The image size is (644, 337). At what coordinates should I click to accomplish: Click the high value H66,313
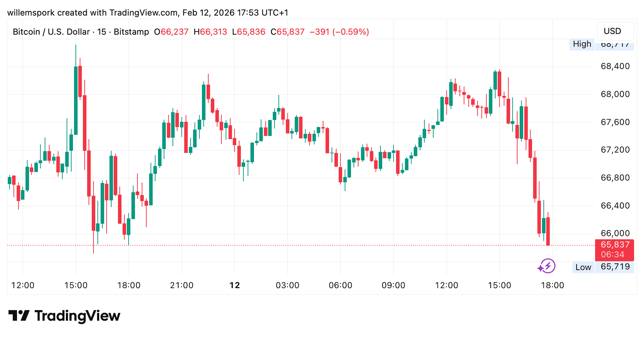[x=210, y=32]
